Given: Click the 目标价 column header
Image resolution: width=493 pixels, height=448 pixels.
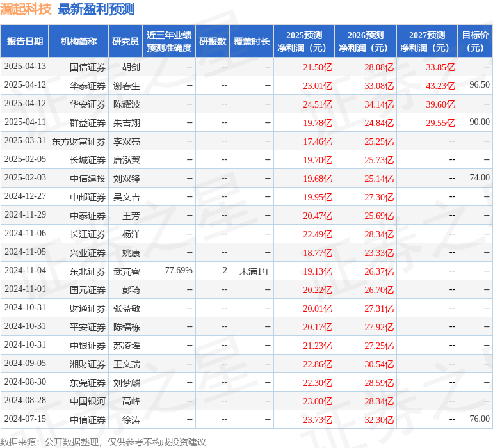Looking at the screenshot, I should pyautogui.click(x=475, y=42).
